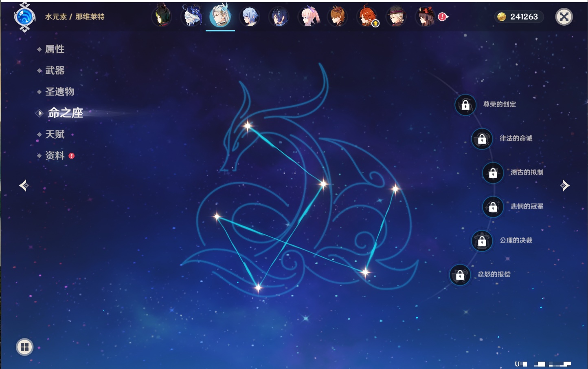The image size is (588, 369).
Task: Go to previous character with left arrow
Action: tap(24, 186)
